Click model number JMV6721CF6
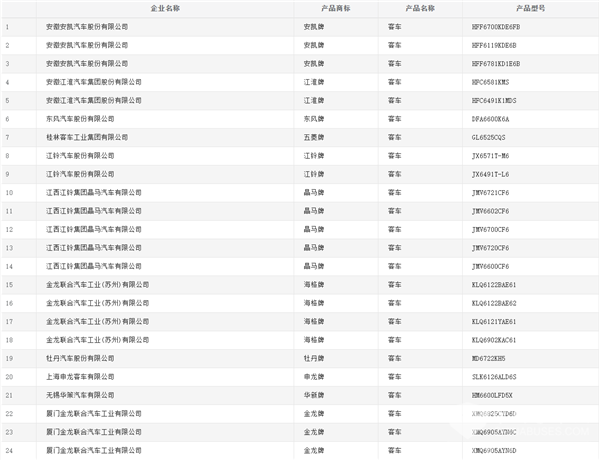Viewport: 600px width, 460px height. pyautogui.click(x=491, y=192)
